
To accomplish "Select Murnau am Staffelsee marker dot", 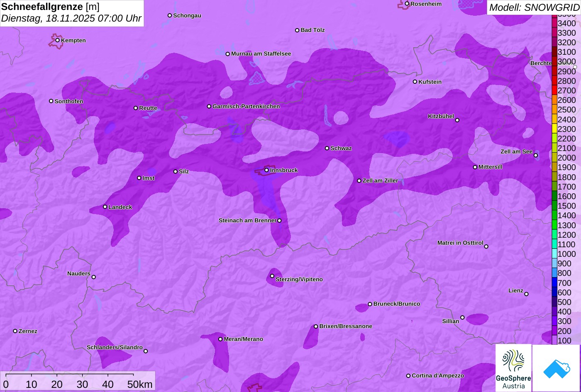I will [228, 54].
